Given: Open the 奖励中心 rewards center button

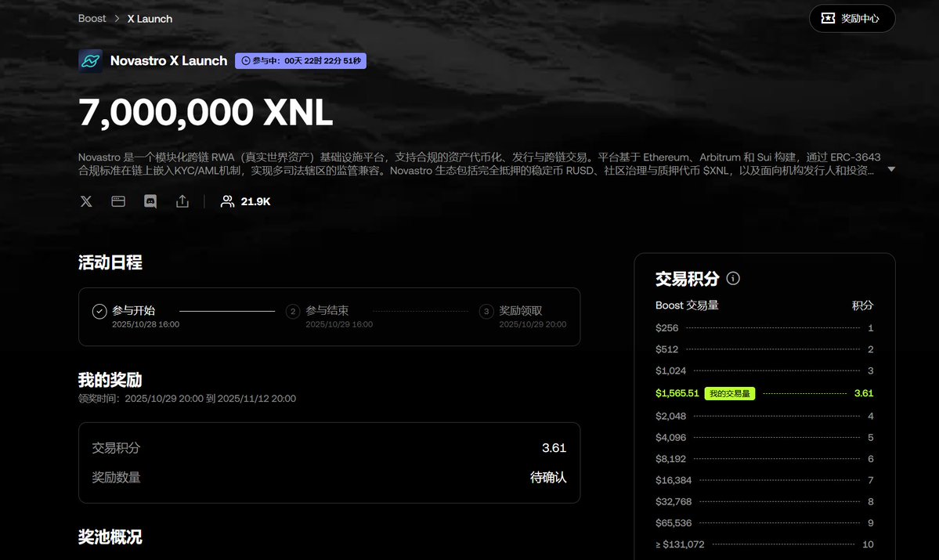Looking at the screenshot, I should [851, 19].
